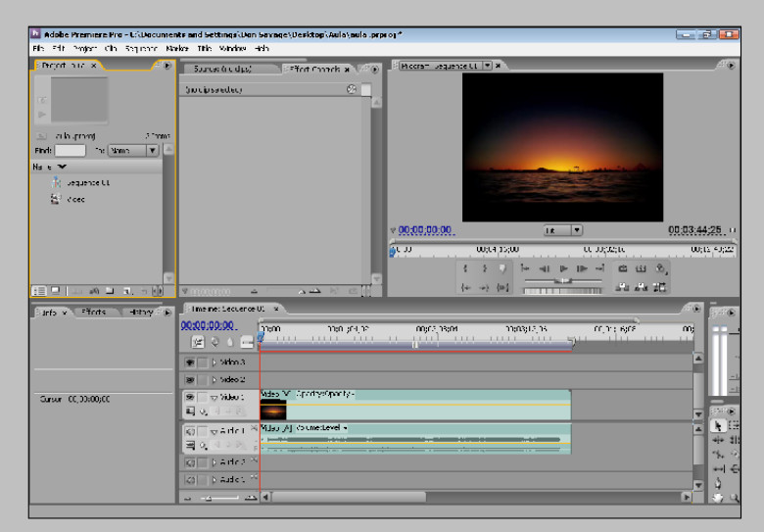Step forward one frame in Program monitor
Image resolution: width=764 pixels, height=532 pixels.
[582, 268]
